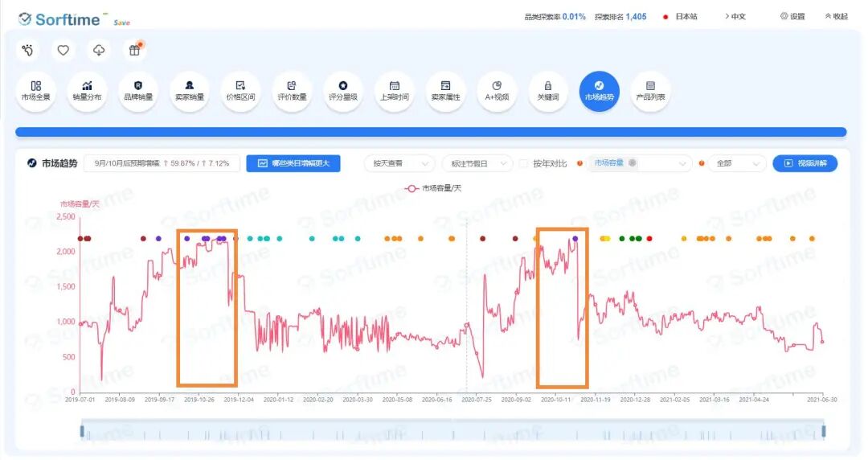Remove the 市场容量 tag
Image resolution: width=868 pixels, height=460 pixels.
click(633, 163)
